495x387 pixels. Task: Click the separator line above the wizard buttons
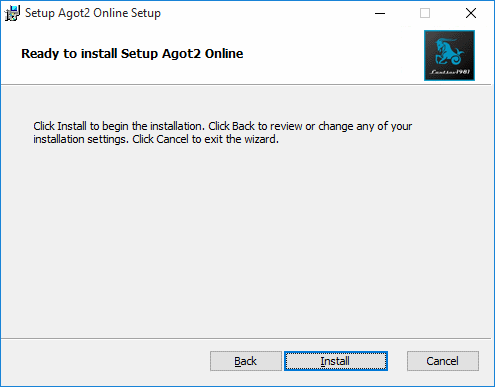tap(246, 339)
